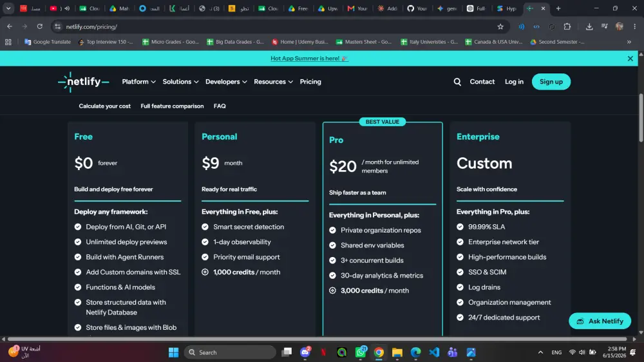Open the Pricing nav item
Image resolution: width=644 pixels, height=362 pixels.
point(310,82)
